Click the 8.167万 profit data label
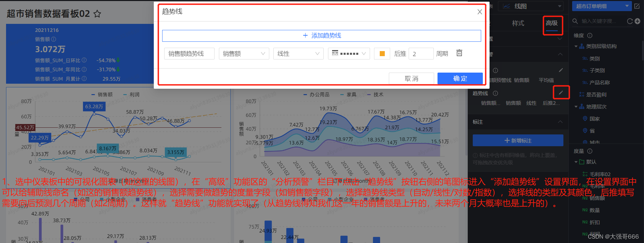The width and height of the screenshot is (644, 243). pyautogui.click(x=107, y=149)
